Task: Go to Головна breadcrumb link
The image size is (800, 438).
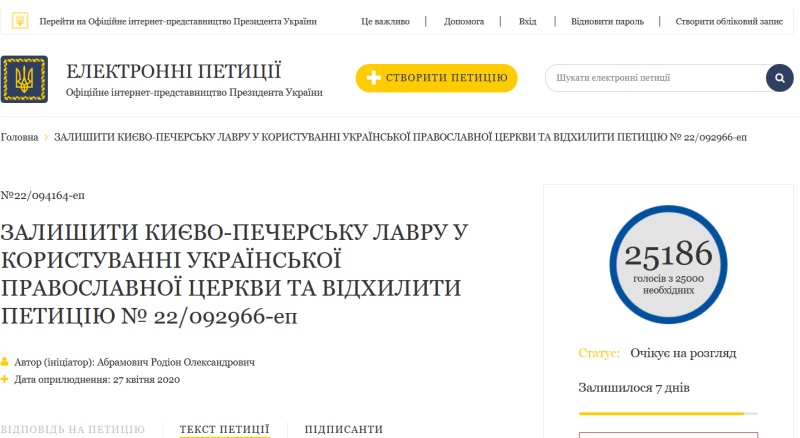Action: pyautogui.click(x=19, y=136)
